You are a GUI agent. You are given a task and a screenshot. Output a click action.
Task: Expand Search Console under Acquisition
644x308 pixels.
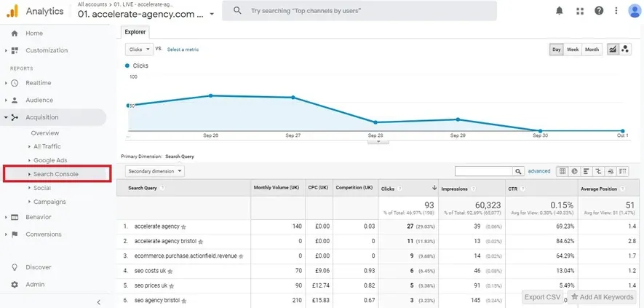pos(30,174)
